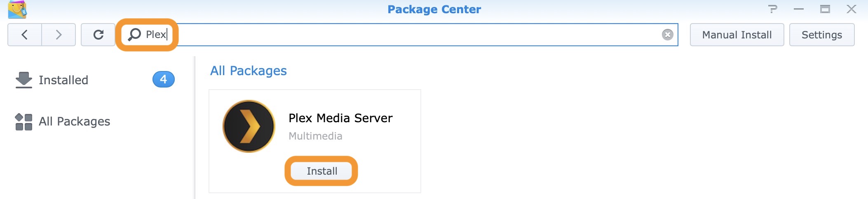Select All Packages in the sidebar
The image size is (868, 199).
(x=74, y=121)
